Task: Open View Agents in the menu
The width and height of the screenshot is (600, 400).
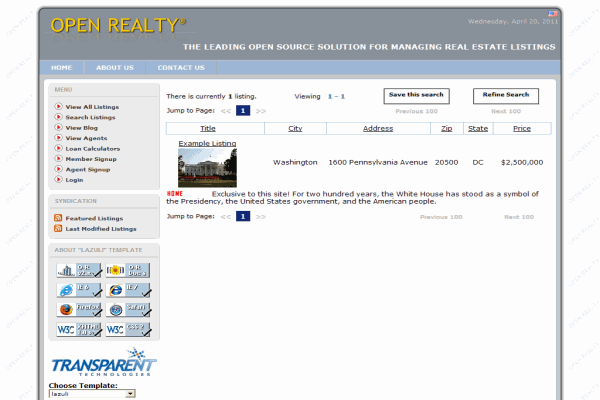Action: pyautogui.click(x=86, y=138)
